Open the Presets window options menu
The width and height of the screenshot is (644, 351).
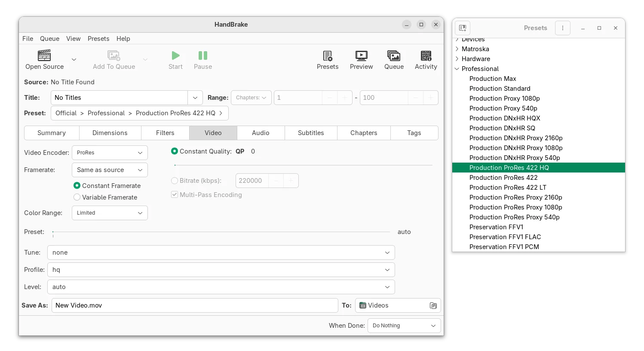coord(562,28)
